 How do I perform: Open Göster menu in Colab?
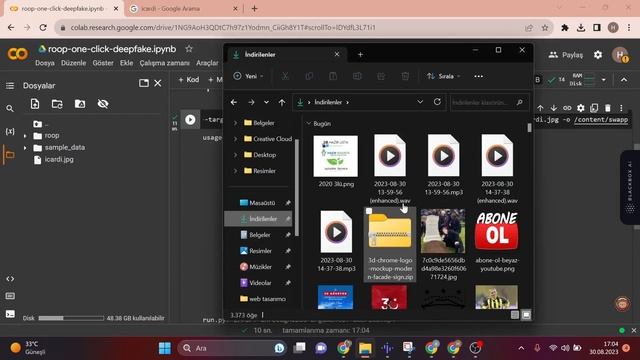click(x=103, y=63)
